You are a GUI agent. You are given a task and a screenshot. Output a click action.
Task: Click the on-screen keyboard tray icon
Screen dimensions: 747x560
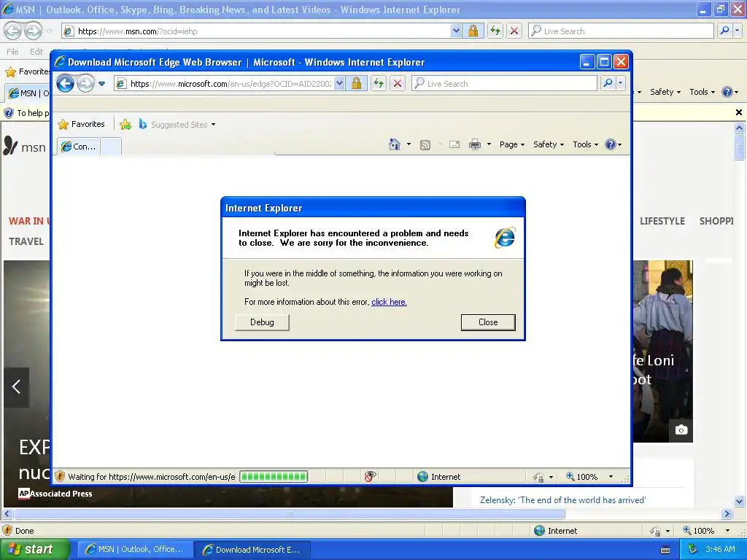[x=665, y=550]
